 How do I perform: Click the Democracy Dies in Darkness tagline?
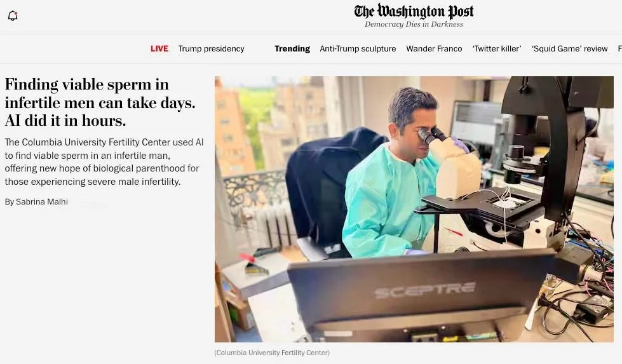(414, 24)
